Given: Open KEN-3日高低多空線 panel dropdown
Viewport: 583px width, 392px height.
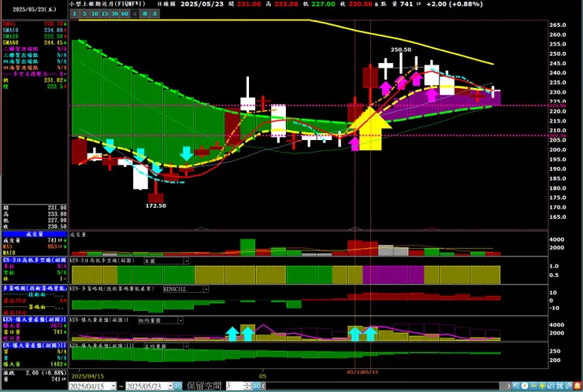Looking at the screenshot, I should coord(186,261).
